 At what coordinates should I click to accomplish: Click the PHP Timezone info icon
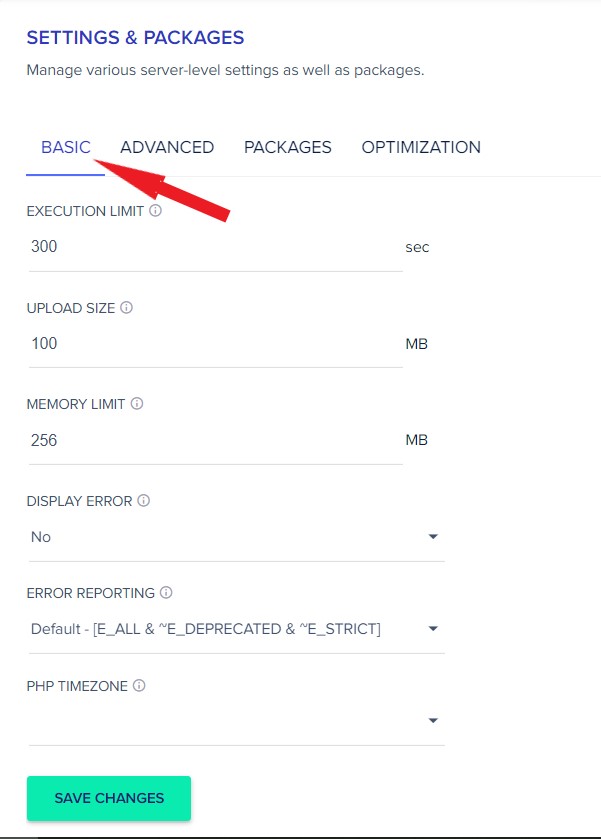(x=139, y=685)
